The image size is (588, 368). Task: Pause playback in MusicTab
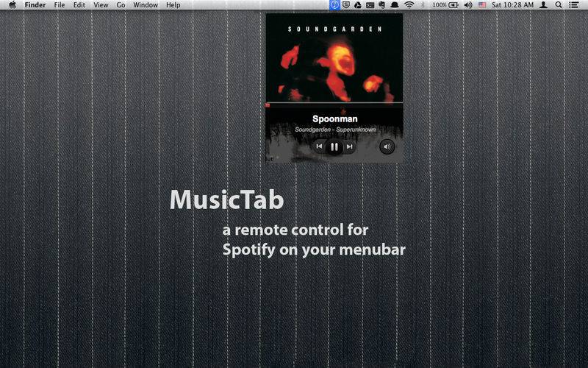coord(334,146)
